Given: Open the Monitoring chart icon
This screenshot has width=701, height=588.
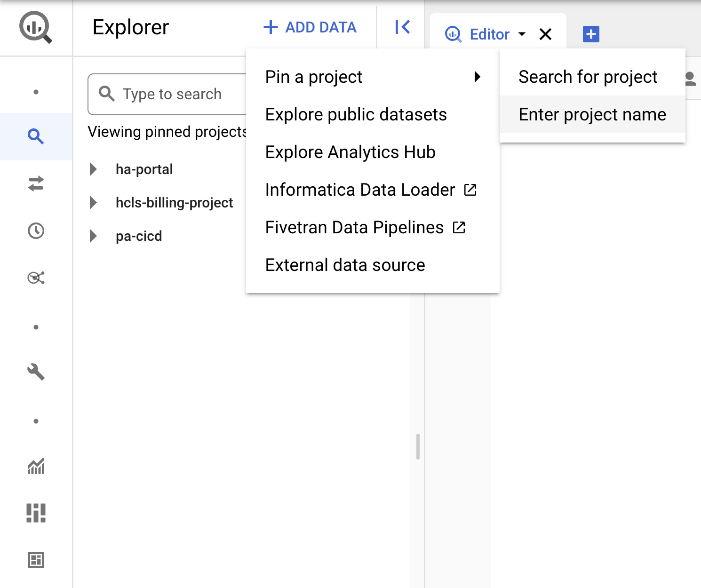Looking at the screenshot, I should pyautogui.click(x=36, y=466).
